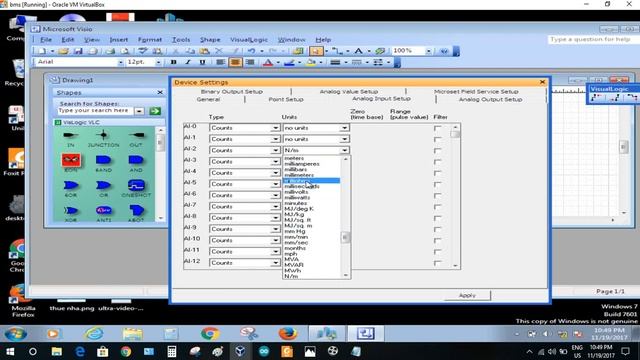Select millivolts in the units list
Screen dimensions: 640x360
pos(296,192)
